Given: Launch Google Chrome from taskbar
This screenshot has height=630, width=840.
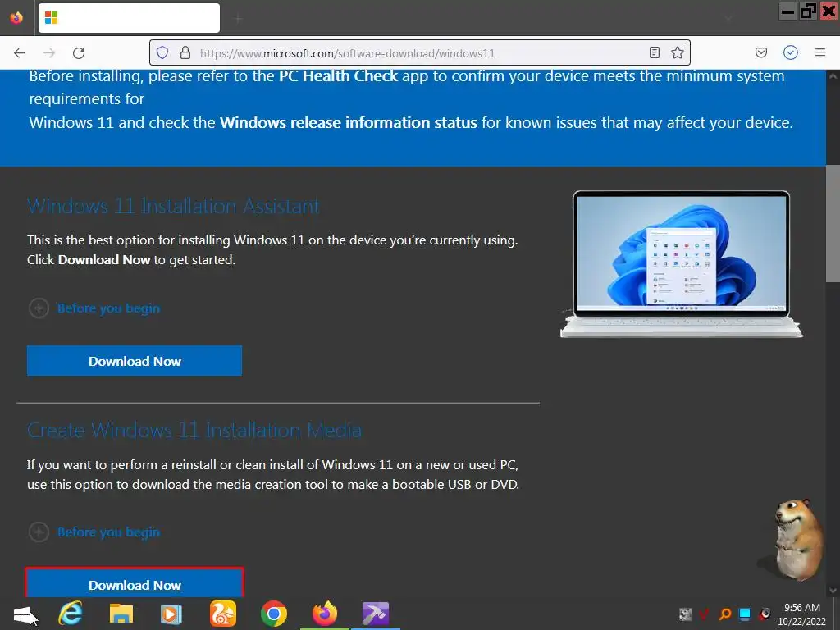Looking at the screenshot, I should [274, 614].
